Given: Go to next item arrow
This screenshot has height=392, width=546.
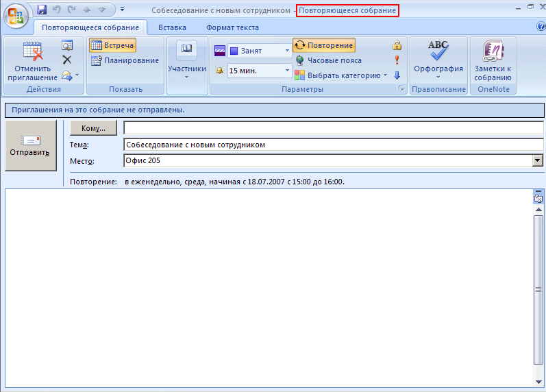Looking at the screenshot, I should click(101, 10).
